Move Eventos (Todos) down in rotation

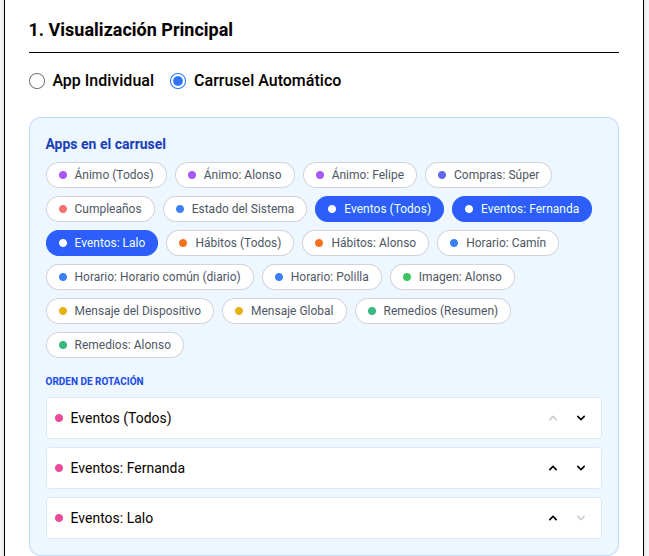click(581, 418)
